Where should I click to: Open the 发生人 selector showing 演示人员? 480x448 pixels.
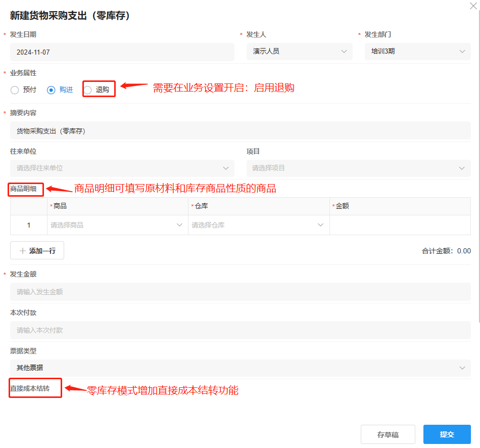coord(299,51)
